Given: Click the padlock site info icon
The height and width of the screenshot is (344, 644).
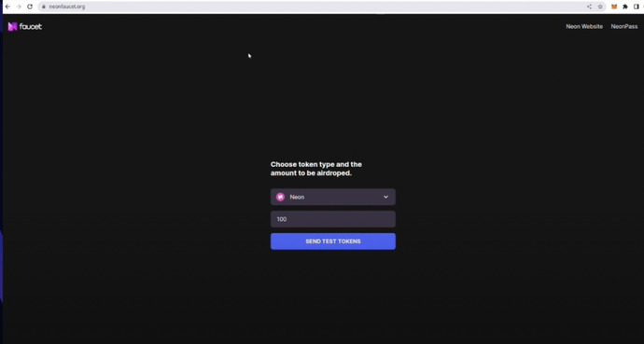Looking at the screenshot, I should click(x=44, y=7).
